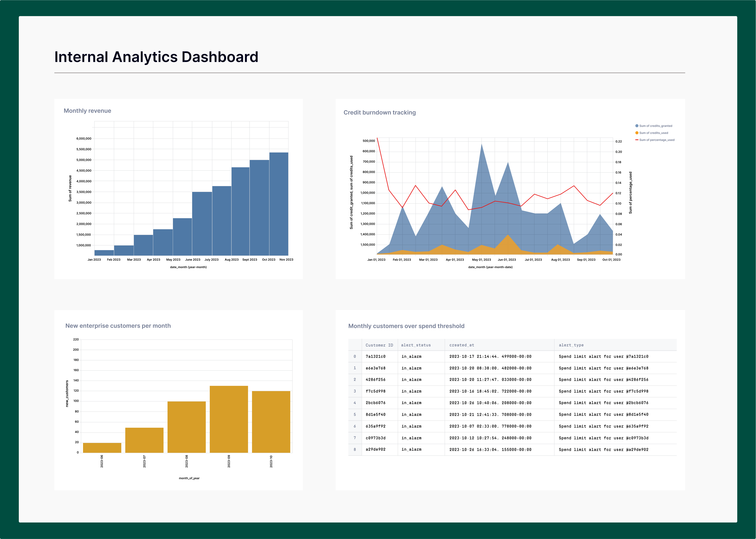Select the 2023-08 enterprise customers bar
Viewport: 756px width, 539px height.
[187, 427]
